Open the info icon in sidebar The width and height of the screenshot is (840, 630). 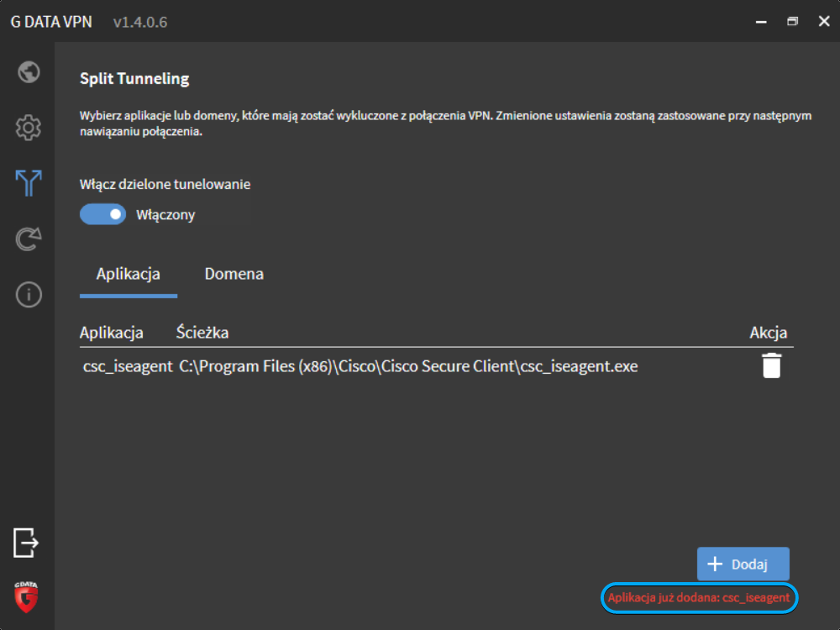(x=29, y=295)
